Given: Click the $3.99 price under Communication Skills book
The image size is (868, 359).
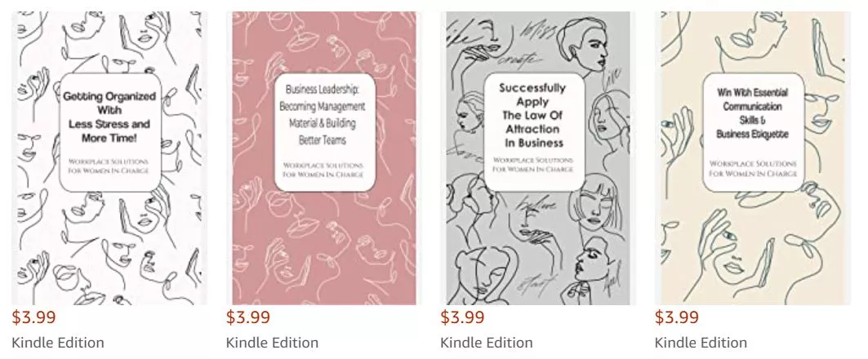Looking at the screenshot, I should pyautogui.click(x=677, y=317).
